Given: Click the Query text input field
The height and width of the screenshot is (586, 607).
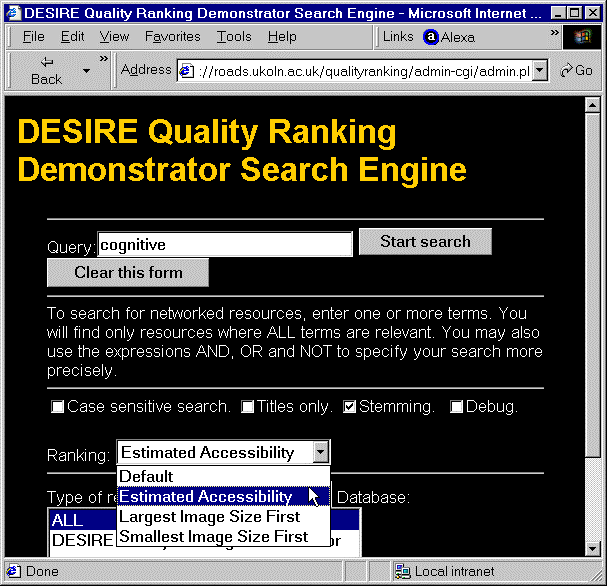Looking at the screenshot, I should 225,244.
